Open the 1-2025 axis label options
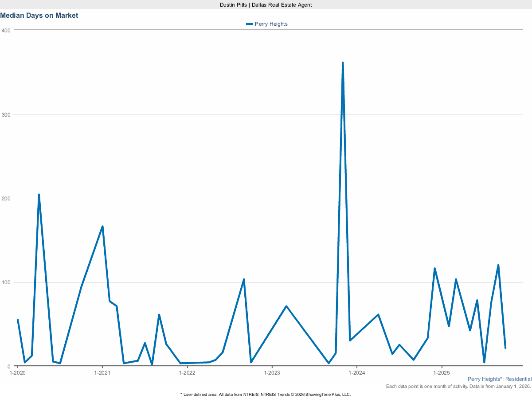The height and width of the screenshot is (399, 532). (x=442, y=373)
